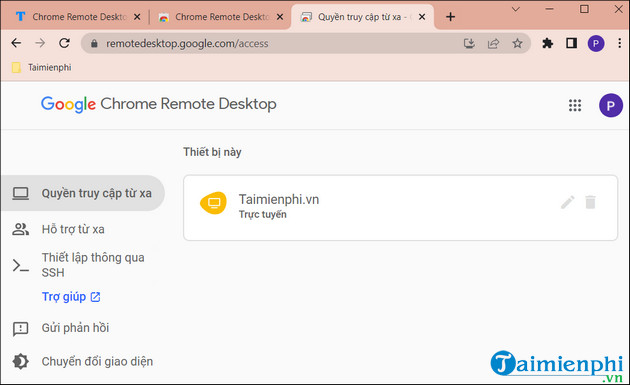The height and width of the screenshot is (385, 630).
Task: Open the Google apps grid
Action: (575, 105)
